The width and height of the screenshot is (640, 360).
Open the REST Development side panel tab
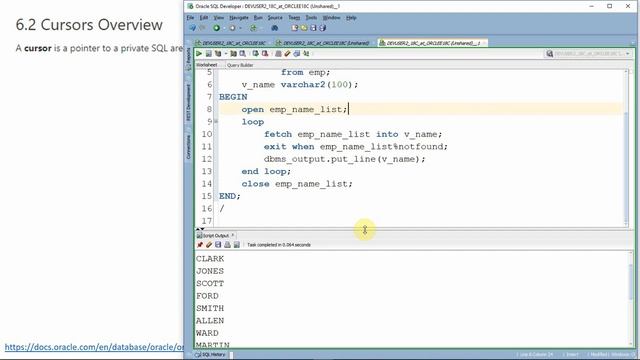point(189,102)
